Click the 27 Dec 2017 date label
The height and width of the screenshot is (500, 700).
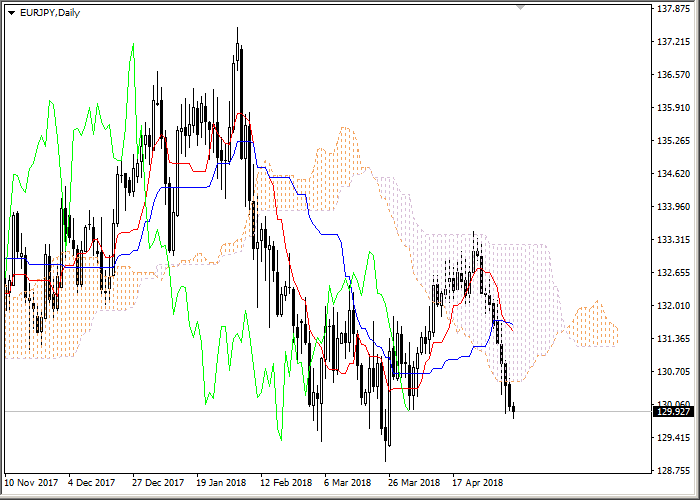[x=157, y=483]
